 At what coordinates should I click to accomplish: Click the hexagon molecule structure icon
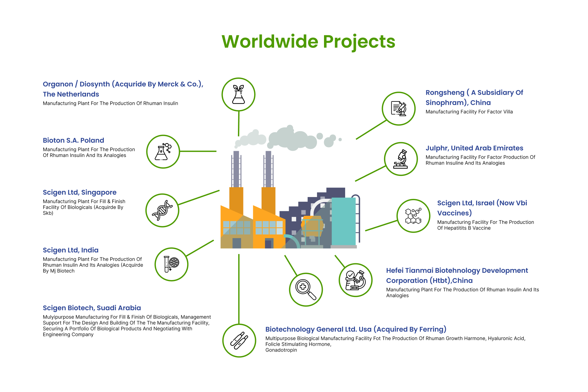(413, 216)
